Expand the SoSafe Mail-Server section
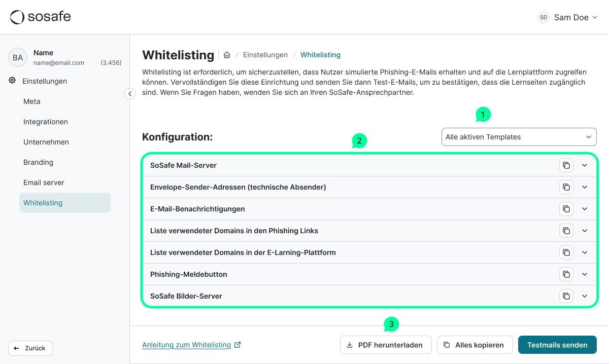 coord(584,165)
